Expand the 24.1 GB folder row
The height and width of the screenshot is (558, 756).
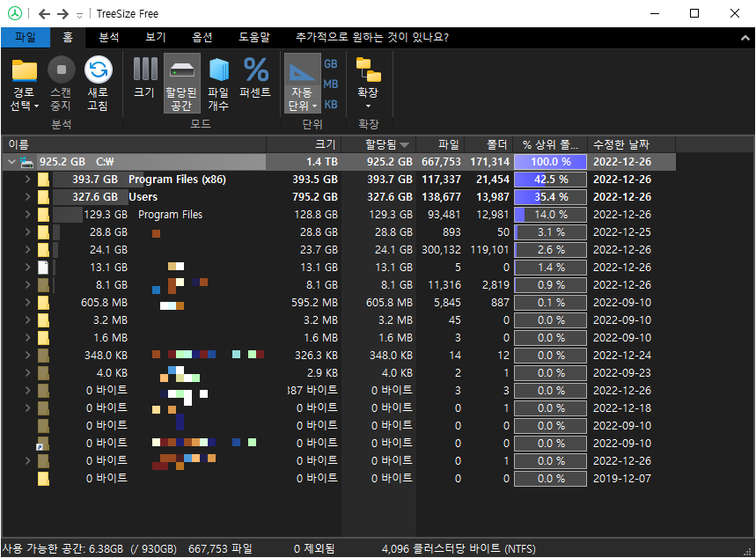(27, 250)
